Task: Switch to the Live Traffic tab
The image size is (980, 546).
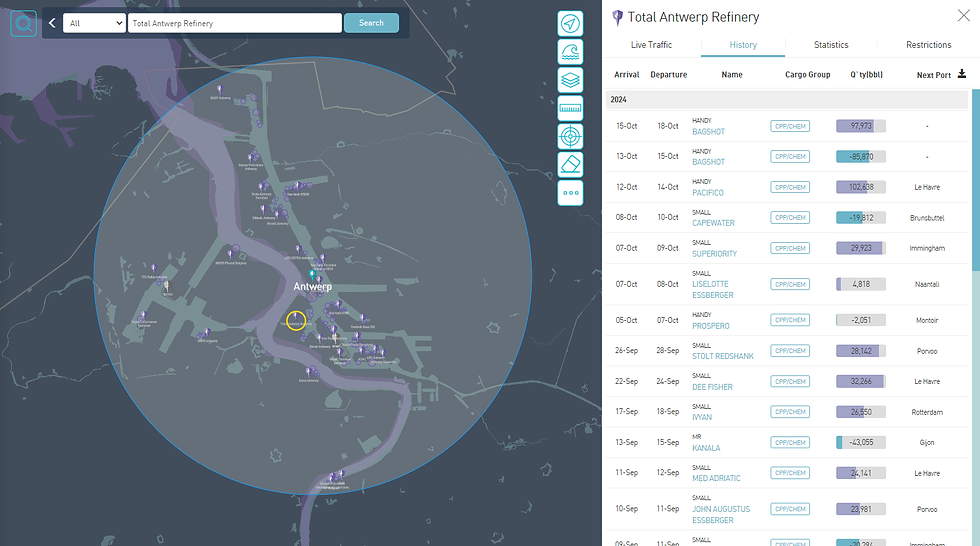Action: [651, 45]
